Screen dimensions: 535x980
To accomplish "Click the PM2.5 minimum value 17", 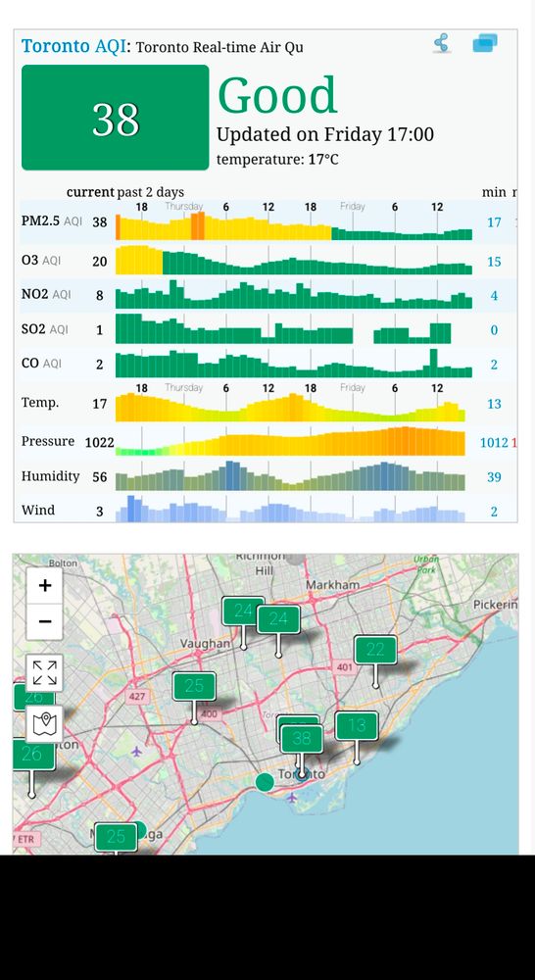I will [x=495, y=221].
